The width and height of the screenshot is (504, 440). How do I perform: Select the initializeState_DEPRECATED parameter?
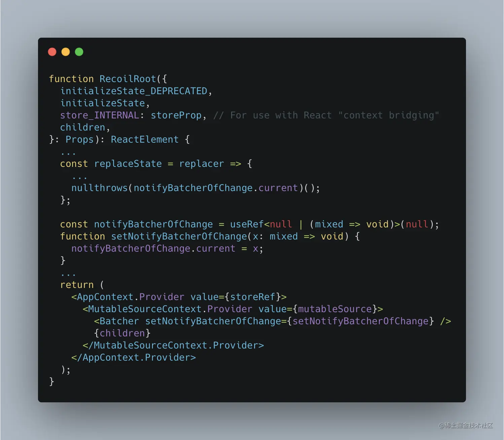point(134,91)
